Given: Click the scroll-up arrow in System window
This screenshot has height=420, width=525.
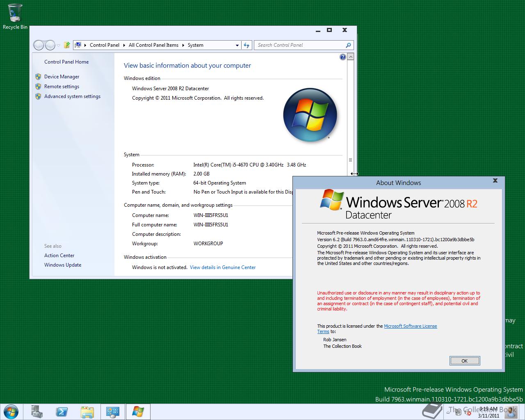Looking at the screenshot, I should tap(350, 57).
